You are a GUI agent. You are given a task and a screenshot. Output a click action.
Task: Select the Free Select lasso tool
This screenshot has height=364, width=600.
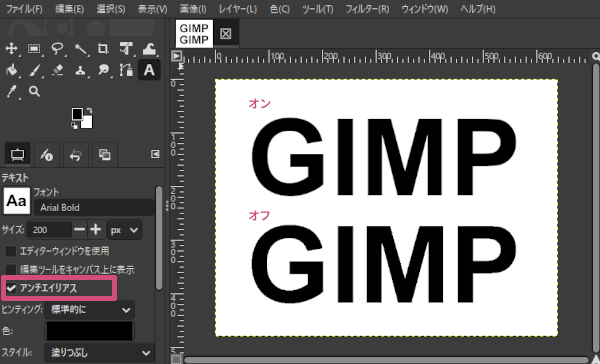click(57, 49)
